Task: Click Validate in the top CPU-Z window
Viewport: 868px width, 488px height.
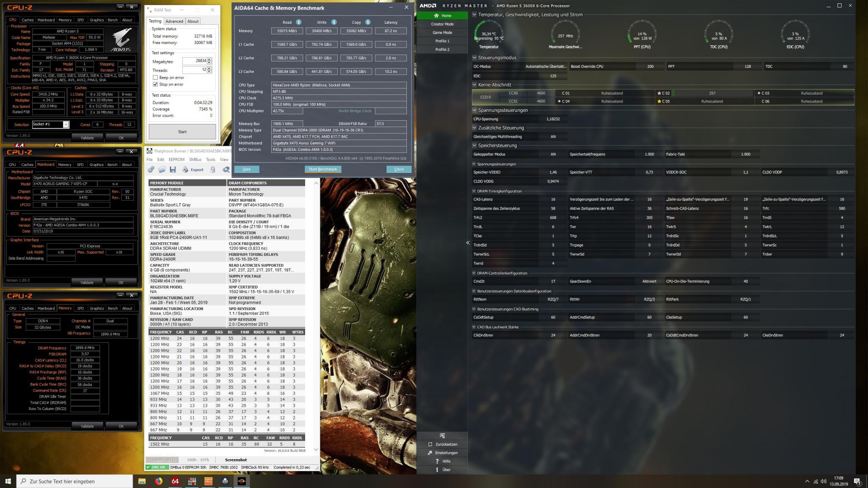Action: click(87, 138)
